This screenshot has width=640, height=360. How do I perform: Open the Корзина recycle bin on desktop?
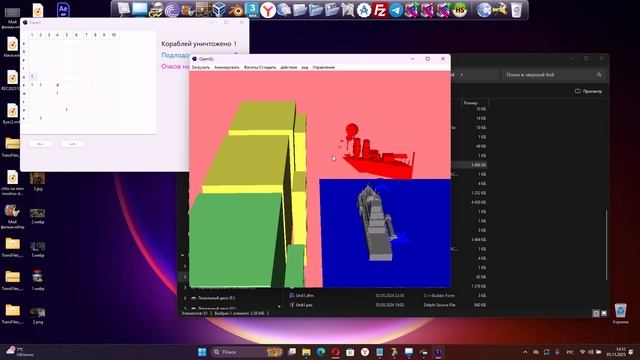(620, 313)
